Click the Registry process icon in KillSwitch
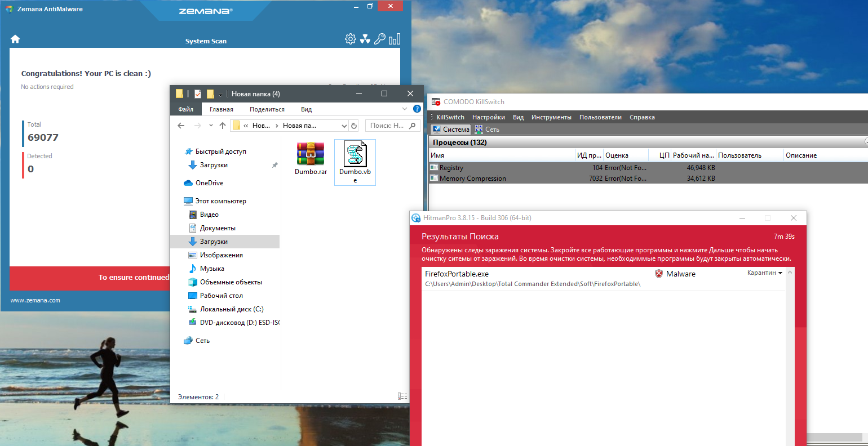Viewport: 868px width, 446px height. point(434,167)
